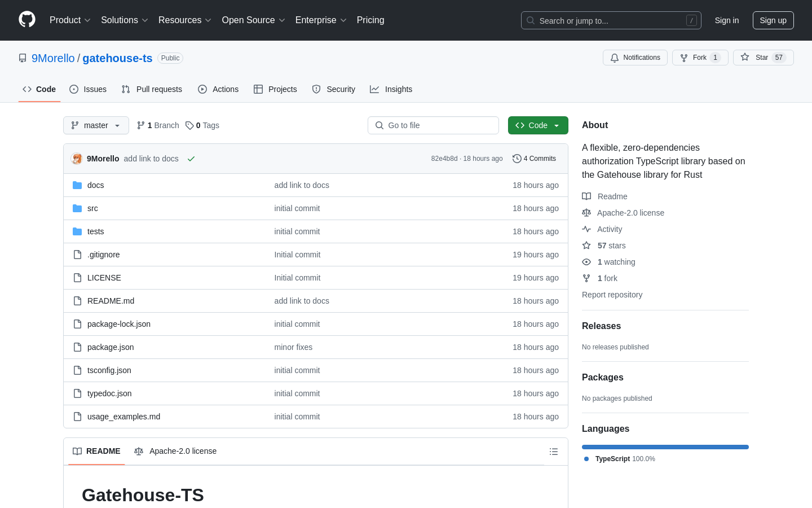Screen dimensions: 812x508
Task: Open the LICENSE file
Action: pos(104,278)
